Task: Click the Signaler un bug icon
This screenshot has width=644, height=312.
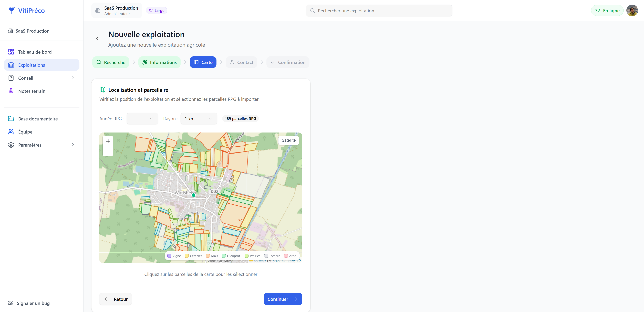Action: (11, 303)
